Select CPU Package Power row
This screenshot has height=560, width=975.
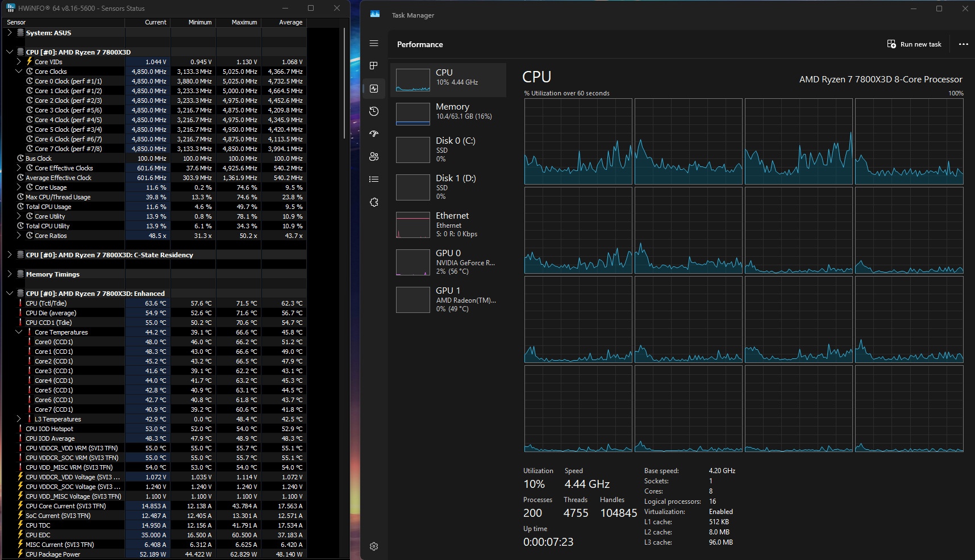pos(155,554)
